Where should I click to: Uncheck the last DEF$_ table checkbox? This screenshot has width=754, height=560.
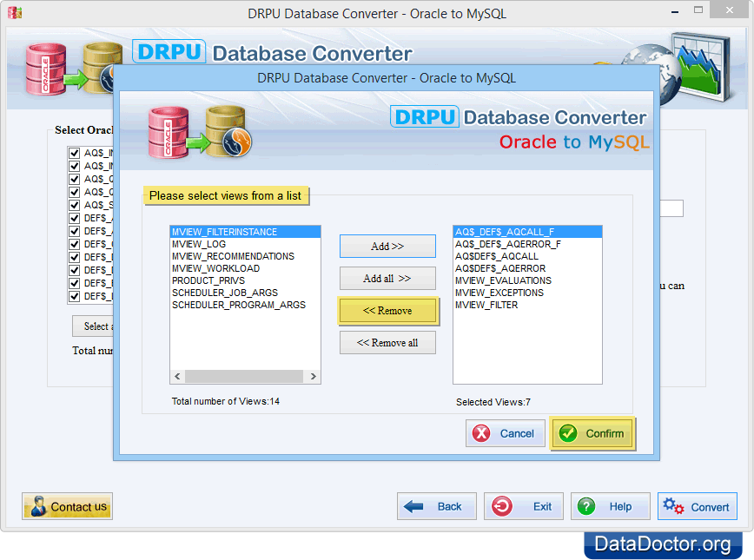point(74,295)
